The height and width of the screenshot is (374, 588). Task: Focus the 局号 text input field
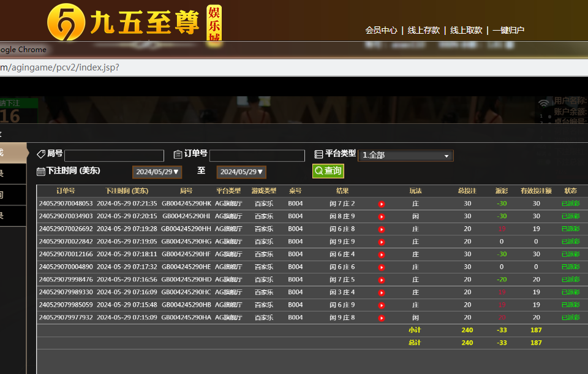(x=114, y=156)
